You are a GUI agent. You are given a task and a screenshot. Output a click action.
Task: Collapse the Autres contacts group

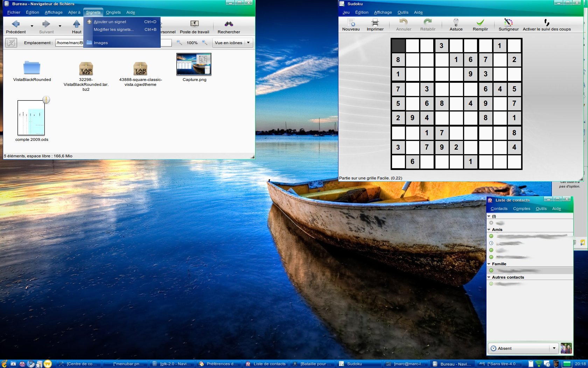pos(489,277)
